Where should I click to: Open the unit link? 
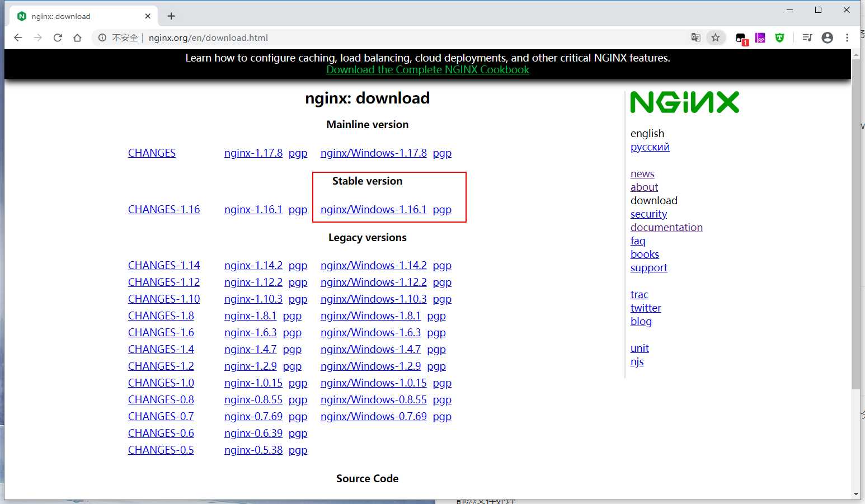pyautogui.click(x=640, y=348)
